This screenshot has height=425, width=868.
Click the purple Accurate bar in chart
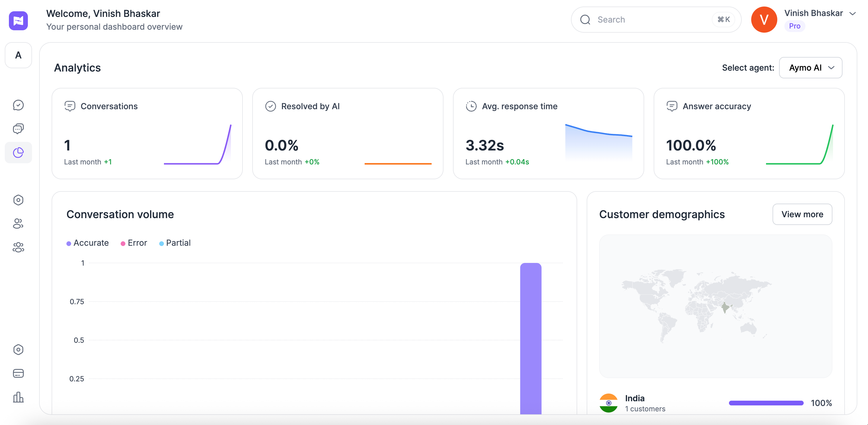point(531,338)
